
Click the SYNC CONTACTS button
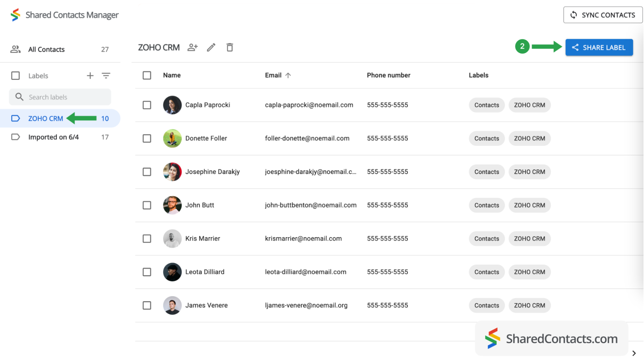(x=603, y=15)
